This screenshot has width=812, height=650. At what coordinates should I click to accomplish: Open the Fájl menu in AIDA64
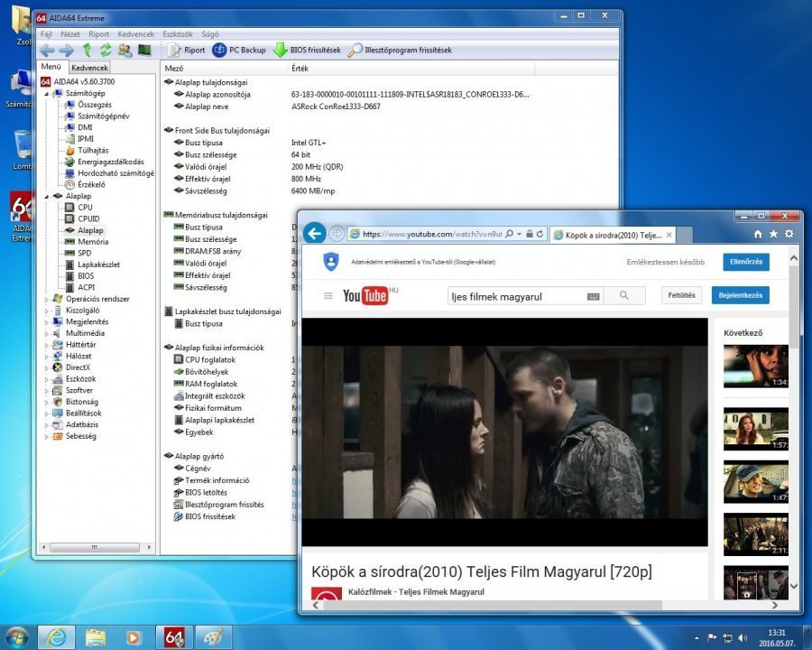click(x=46, y=34)
